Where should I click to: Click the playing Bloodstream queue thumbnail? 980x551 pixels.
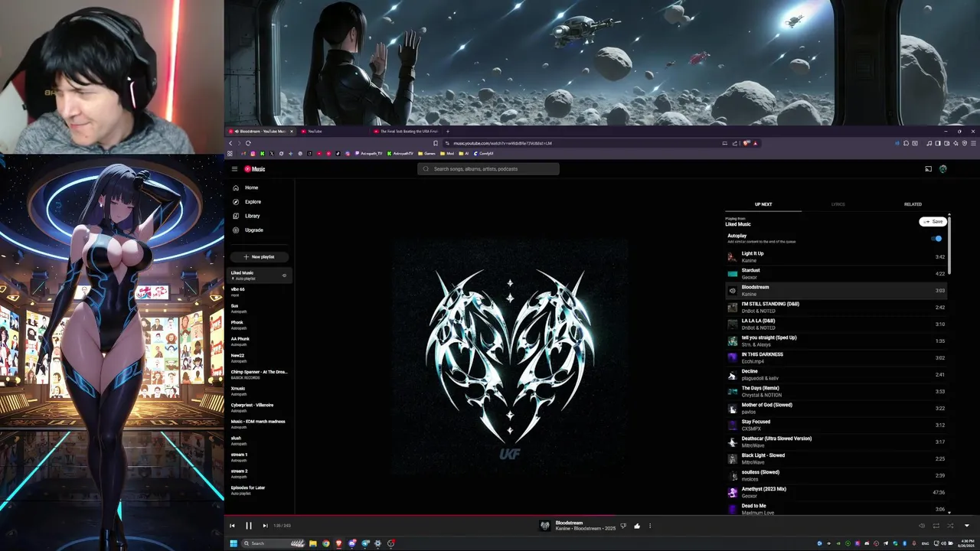coord(732,291)
